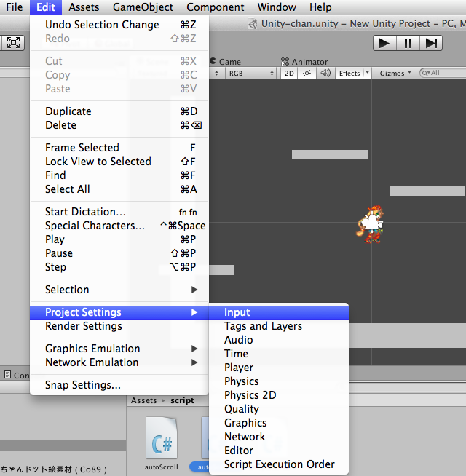Open Script Execution Order
The height and width of the screenshot is (476, 466).
279,464
